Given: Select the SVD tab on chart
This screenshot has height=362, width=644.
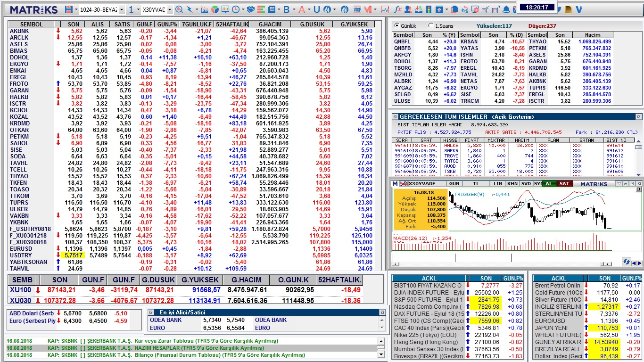Looking at the screenshot, I should 526,184.
